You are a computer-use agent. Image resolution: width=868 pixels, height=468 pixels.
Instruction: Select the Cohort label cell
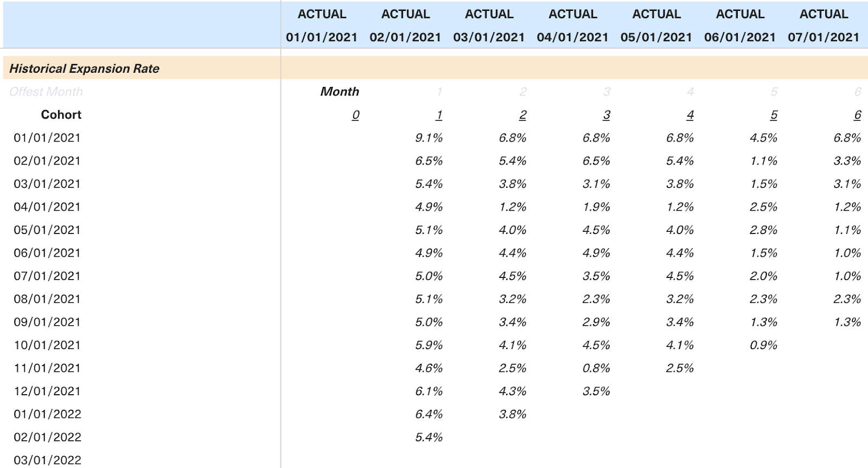(x=61, y=115)
